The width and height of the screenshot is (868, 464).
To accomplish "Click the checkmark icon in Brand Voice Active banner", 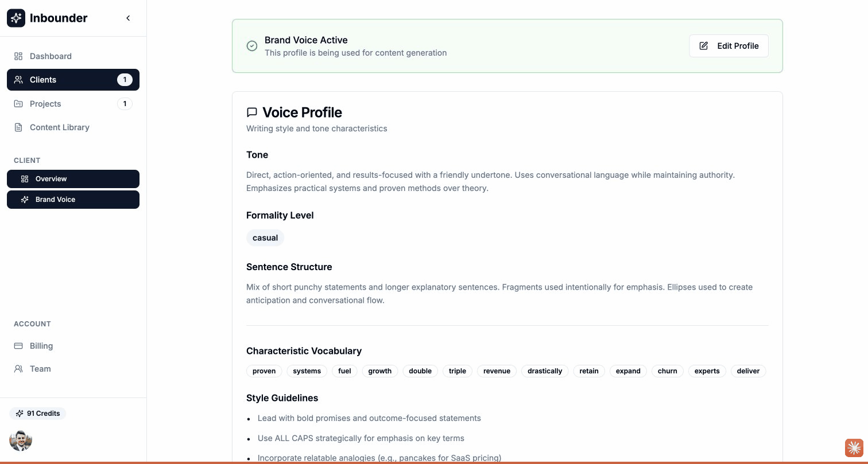I will 251,45.
